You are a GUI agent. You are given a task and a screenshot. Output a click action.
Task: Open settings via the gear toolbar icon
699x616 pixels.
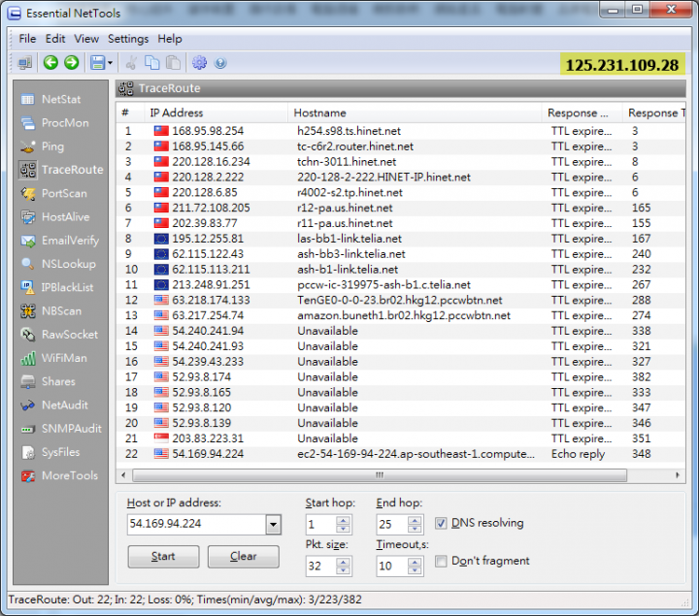(x=199, y=63)
